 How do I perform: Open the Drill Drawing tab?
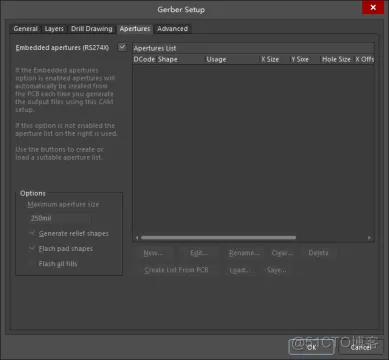(x=92, y=29)
